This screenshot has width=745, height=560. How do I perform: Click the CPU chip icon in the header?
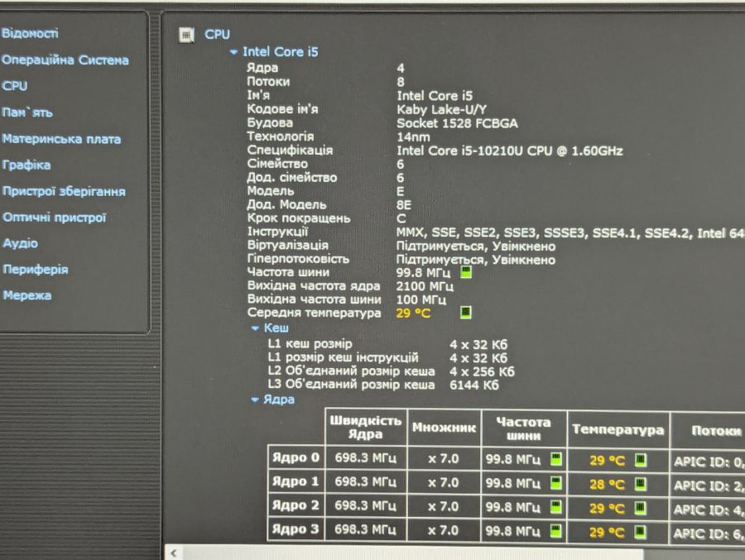(186, 35)
